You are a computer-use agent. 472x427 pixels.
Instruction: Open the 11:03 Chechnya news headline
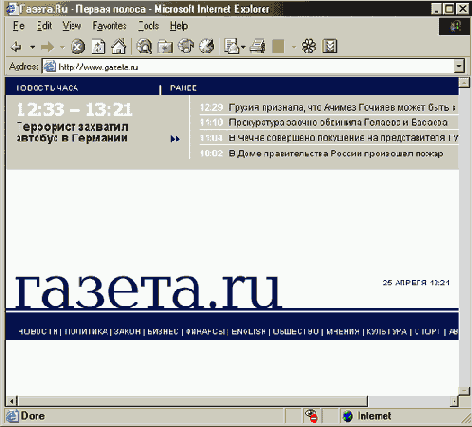(343, 138)
